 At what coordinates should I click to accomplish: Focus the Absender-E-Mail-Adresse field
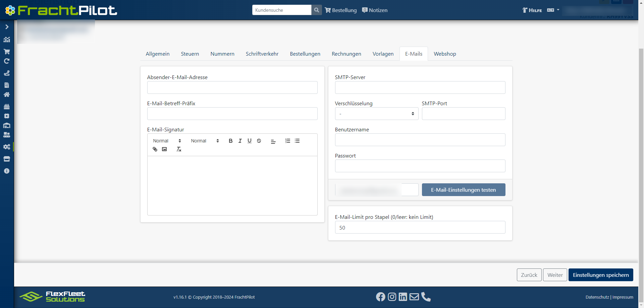tap(232, 87)
